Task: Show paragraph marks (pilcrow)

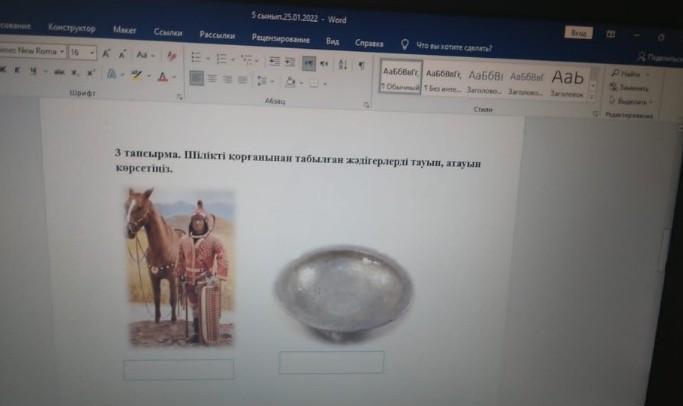Action: click(362, 66)
